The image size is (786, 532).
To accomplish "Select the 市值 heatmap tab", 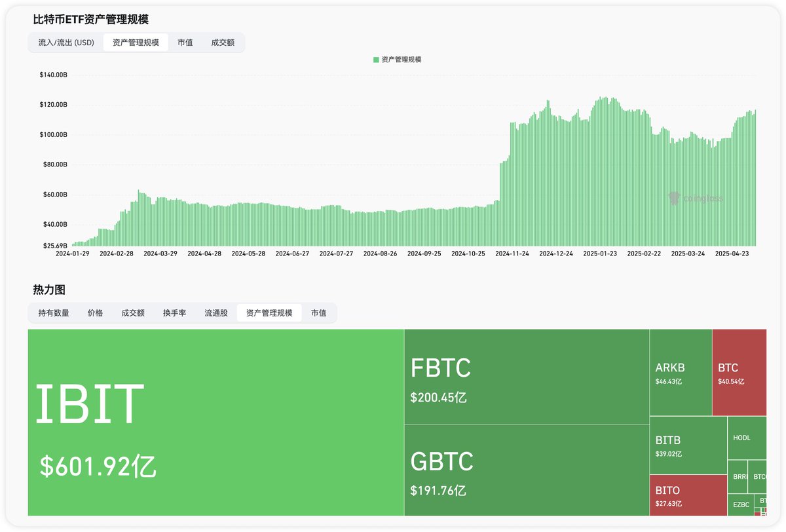I will click(319, 313).
